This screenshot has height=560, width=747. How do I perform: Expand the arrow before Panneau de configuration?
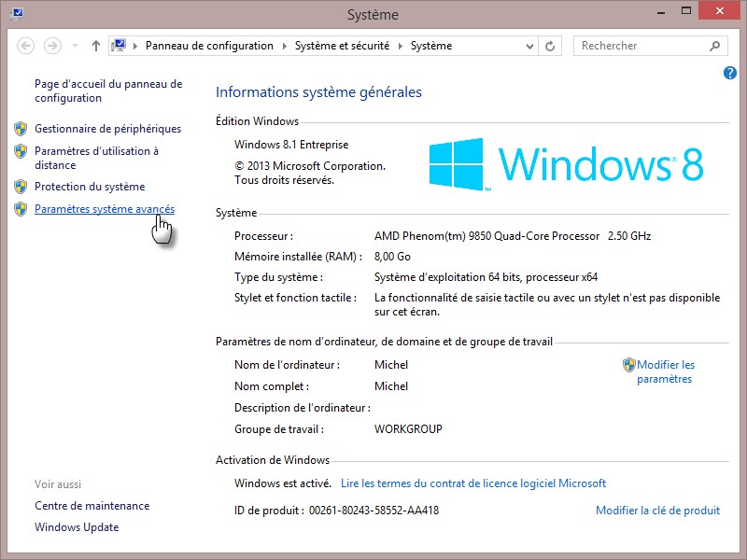[x=135, y=46]
